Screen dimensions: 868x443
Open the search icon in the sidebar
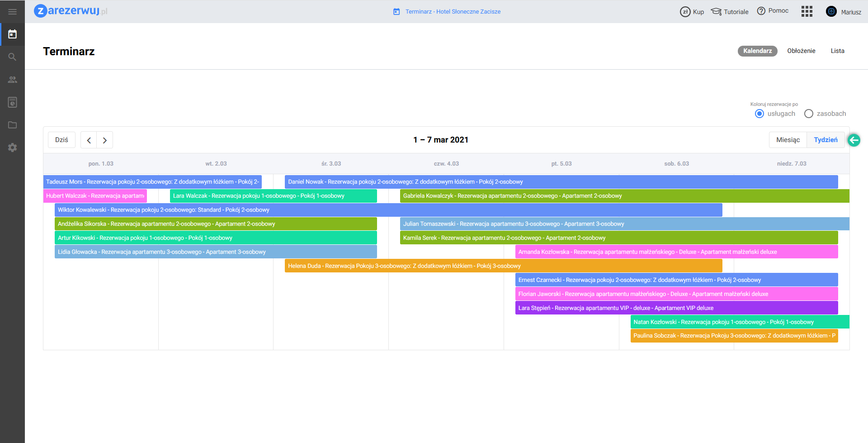click(12, 57)
